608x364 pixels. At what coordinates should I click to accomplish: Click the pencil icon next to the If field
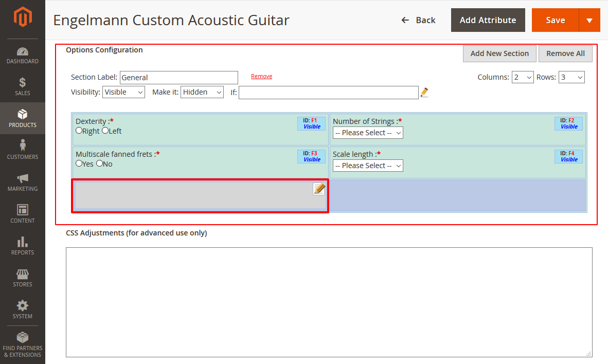click(424, 93)
